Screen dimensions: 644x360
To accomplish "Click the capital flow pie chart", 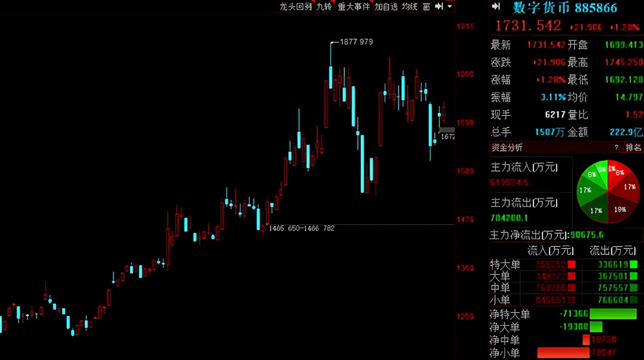I will pos(608,192).
